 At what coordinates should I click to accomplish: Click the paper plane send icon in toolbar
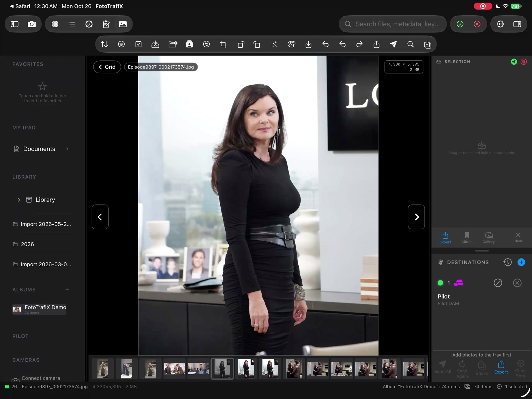[394, 44]
